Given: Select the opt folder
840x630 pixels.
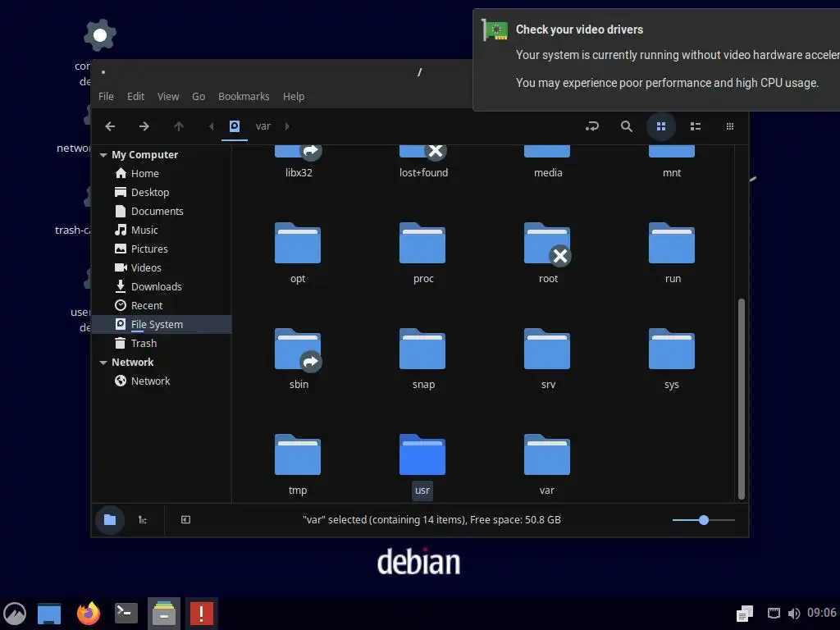Looking at the screenshot, I should (298, 243).
